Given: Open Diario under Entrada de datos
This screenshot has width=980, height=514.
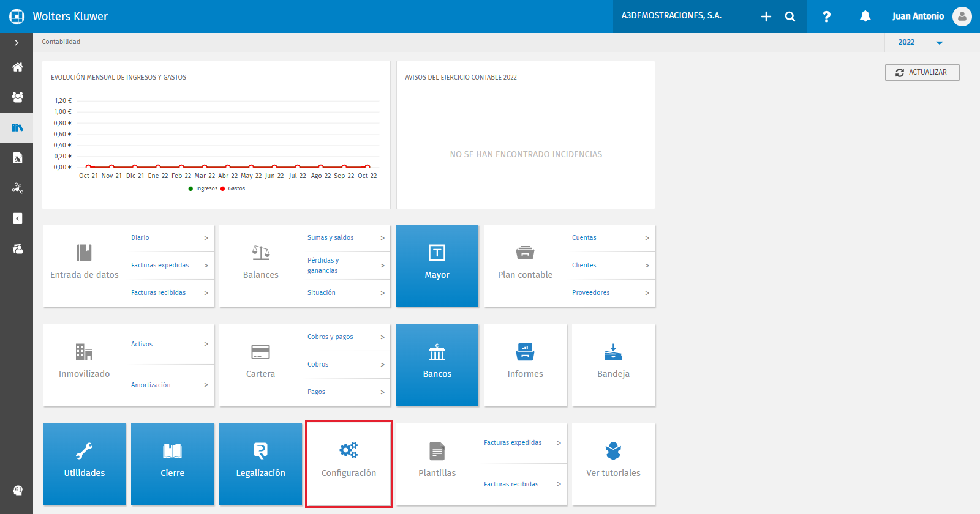Looking at the screenshot, I should 140,237.
